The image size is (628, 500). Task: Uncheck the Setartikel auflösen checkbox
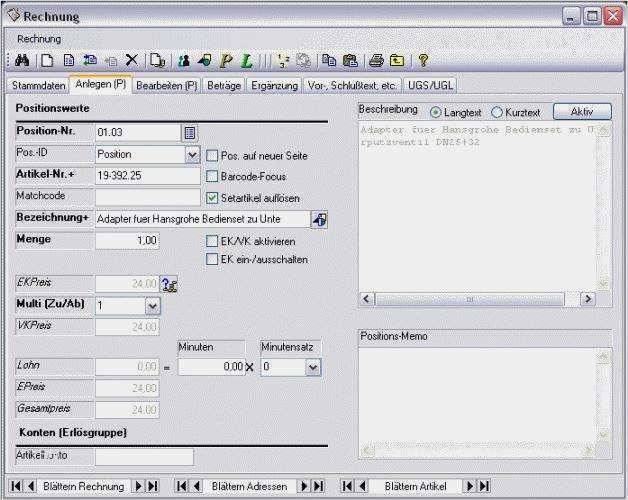click(212, 198)
